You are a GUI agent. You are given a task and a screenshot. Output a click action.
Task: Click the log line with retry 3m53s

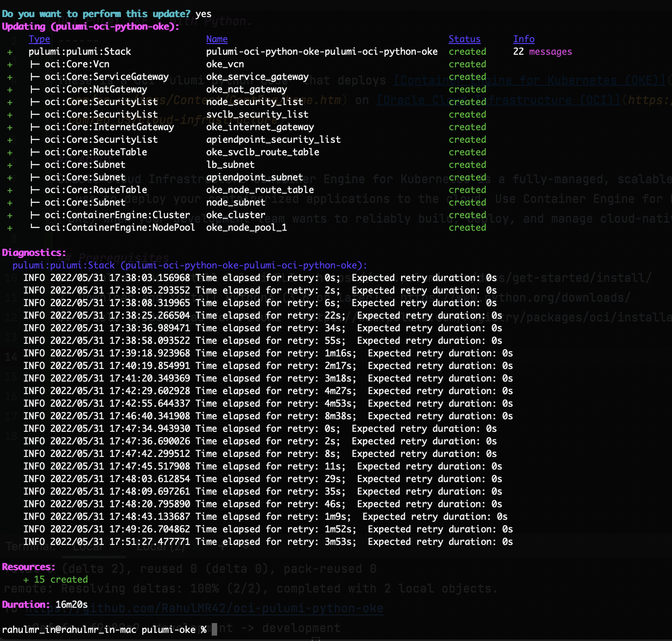[268, 542]
